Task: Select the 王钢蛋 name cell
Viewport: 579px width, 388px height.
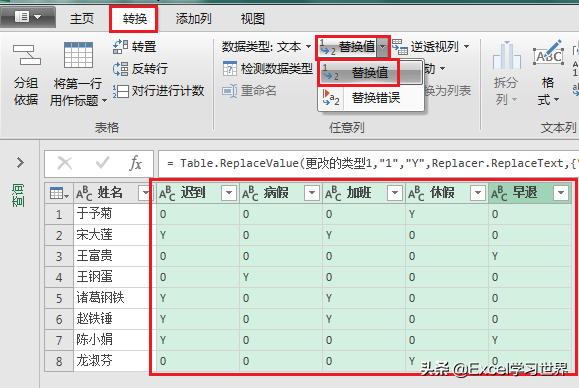Action: pyautogui.click(x=111, y=277)
